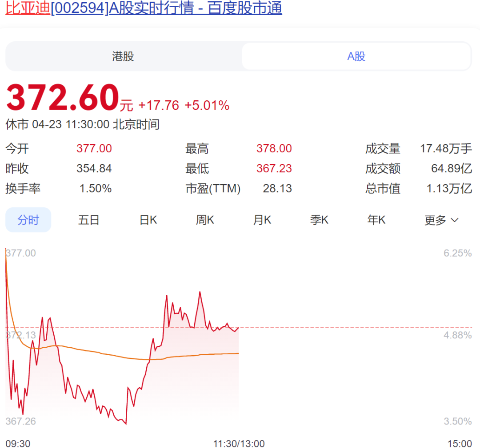Expand the 更多 dropdown
The image size is (480, 448).
441,220
